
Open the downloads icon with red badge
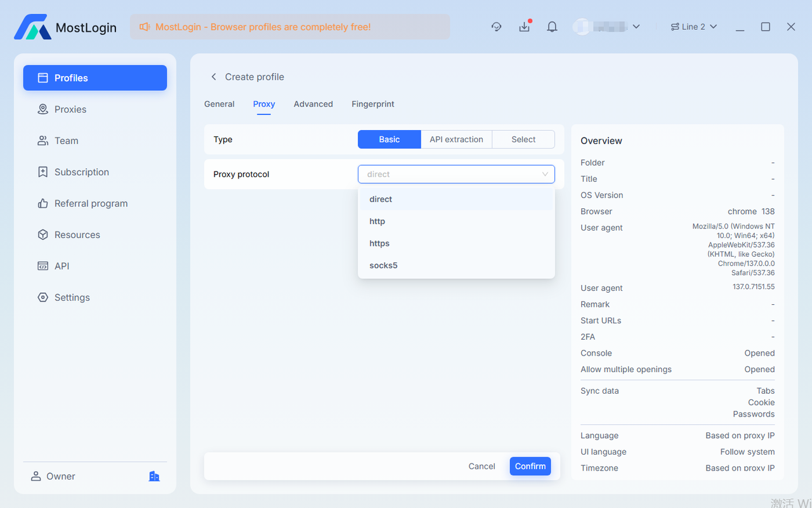pos(524,27)
